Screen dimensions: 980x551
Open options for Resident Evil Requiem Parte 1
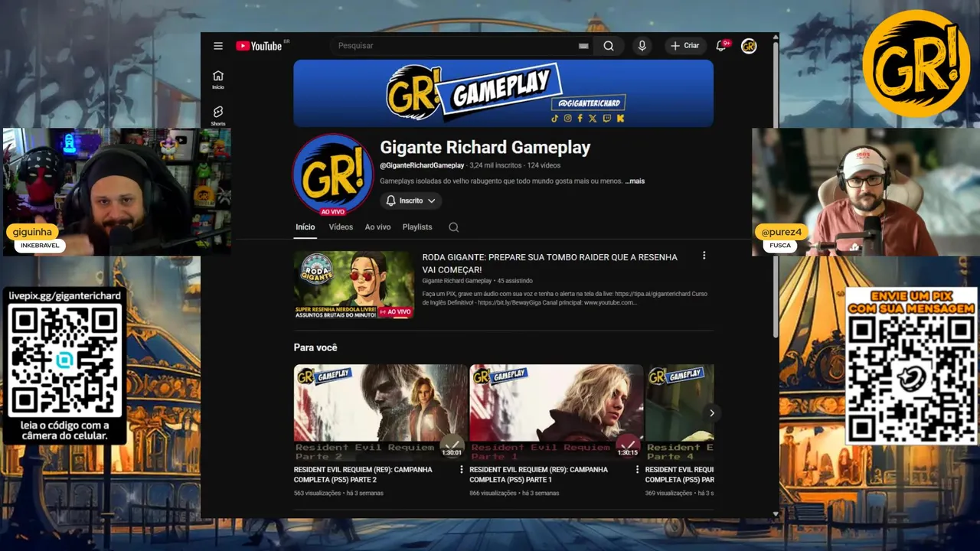tap(637, 469)
